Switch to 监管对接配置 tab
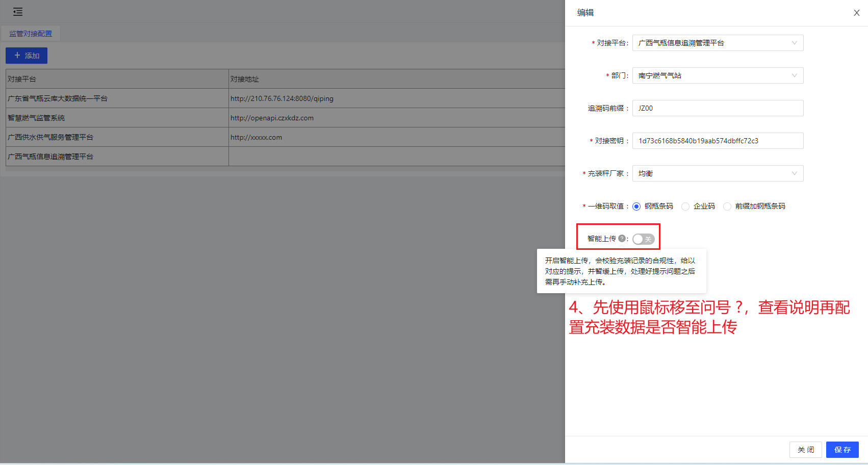This screenshot has height=465, width=868. click(31, 34)
